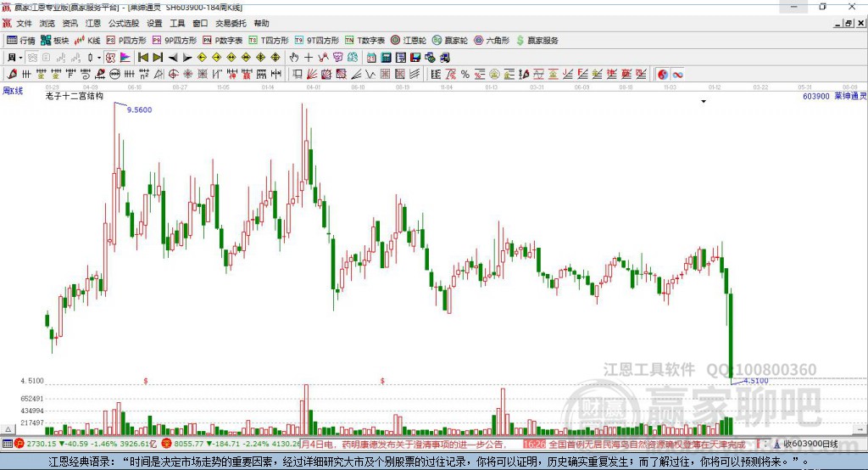
Task: Click the save floppy disk icon
Action: [x=415, y=58]
